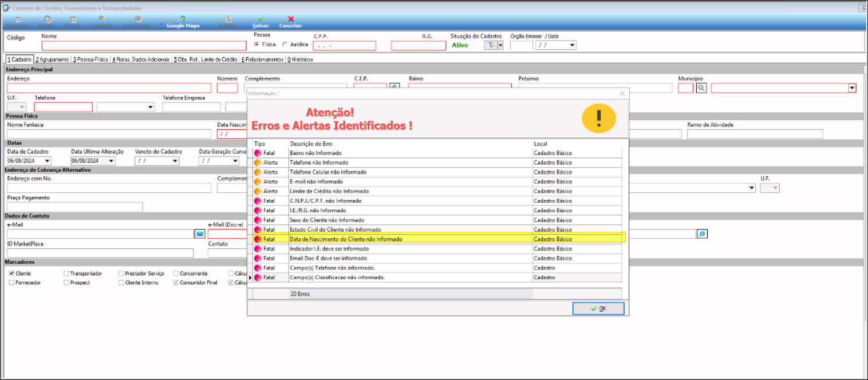Screen dimensions: 868x380
Task: Open the Data de Cadastro date dropdown
Action: (x=46, y=161)
